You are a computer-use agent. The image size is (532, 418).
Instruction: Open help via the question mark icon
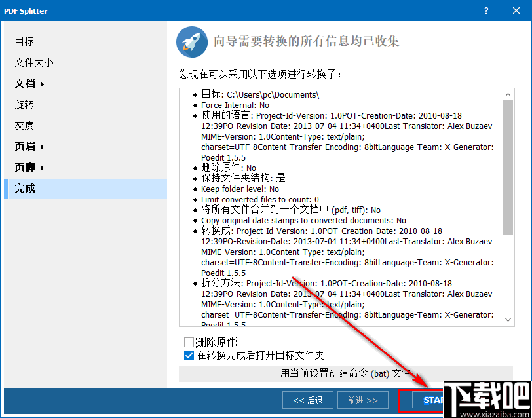(485, 10)
